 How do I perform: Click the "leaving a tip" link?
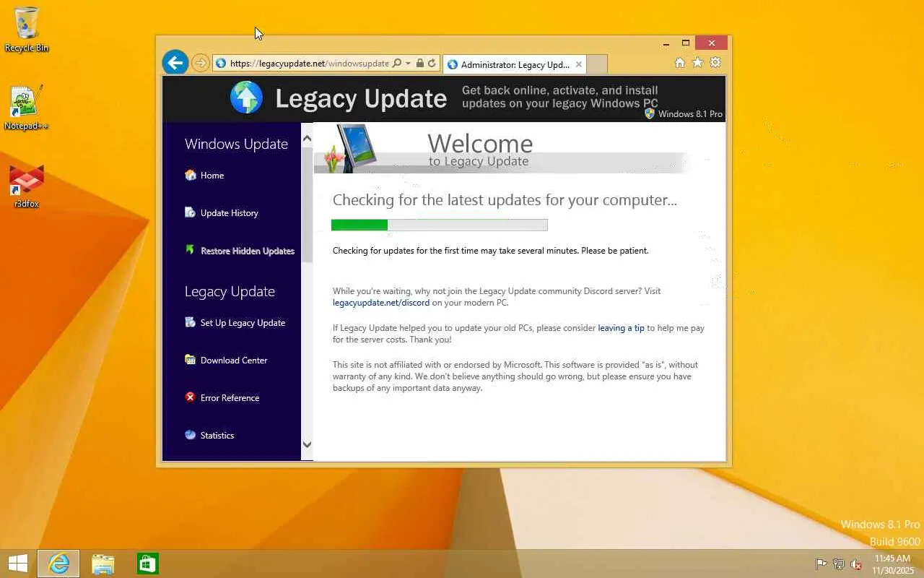621,328
